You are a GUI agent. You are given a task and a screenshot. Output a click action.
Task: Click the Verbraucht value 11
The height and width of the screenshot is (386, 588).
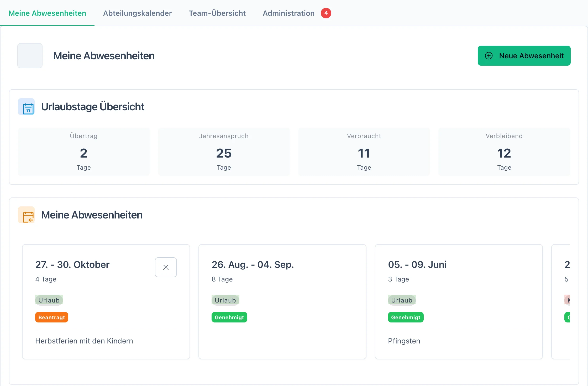coord(364,153)
